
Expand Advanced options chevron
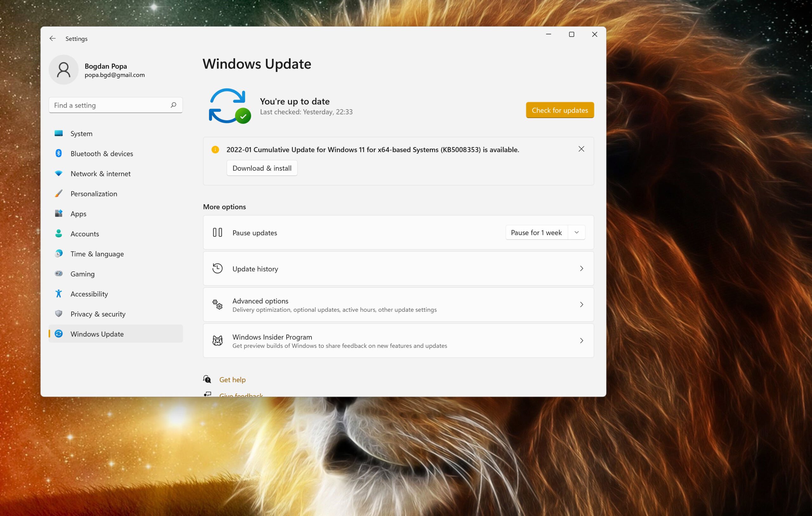click(x=582, y=304)
